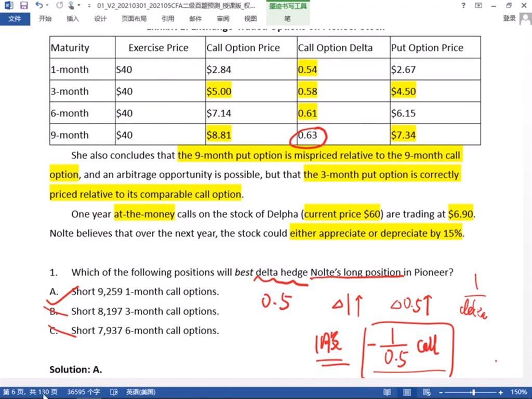Open the 视图 (View) tab
The image size is (532, 399).
click(x=250, y=19)
